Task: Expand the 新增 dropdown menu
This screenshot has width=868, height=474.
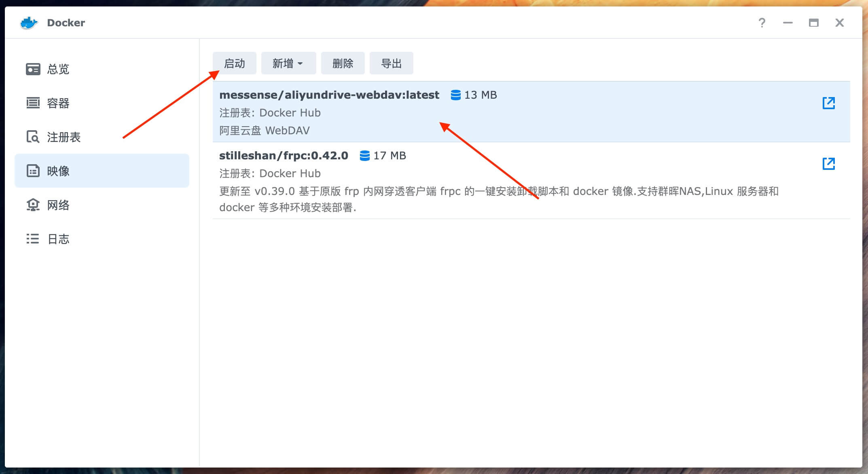Action: (x=288, y=63)
